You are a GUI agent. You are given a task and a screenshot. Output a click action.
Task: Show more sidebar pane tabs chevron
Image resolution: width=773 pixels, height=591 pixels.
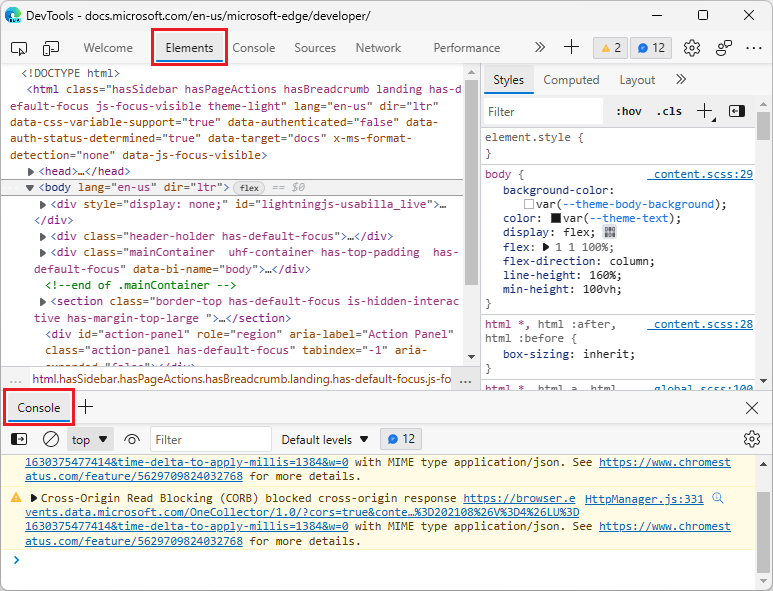[681, 79]
